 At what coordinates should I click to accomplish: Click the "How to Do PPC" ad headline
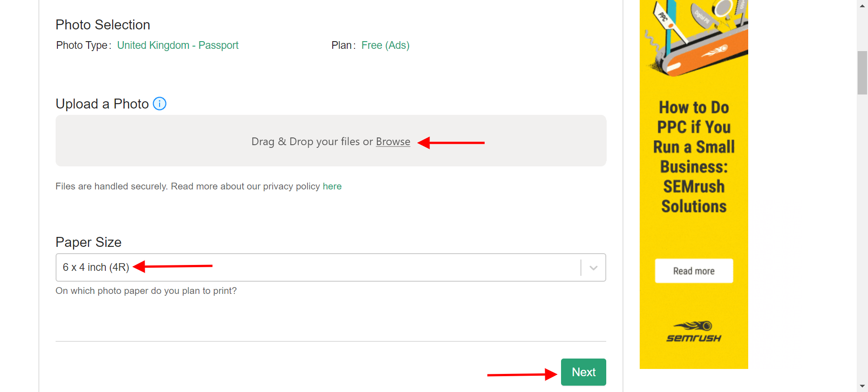(693, 156)
